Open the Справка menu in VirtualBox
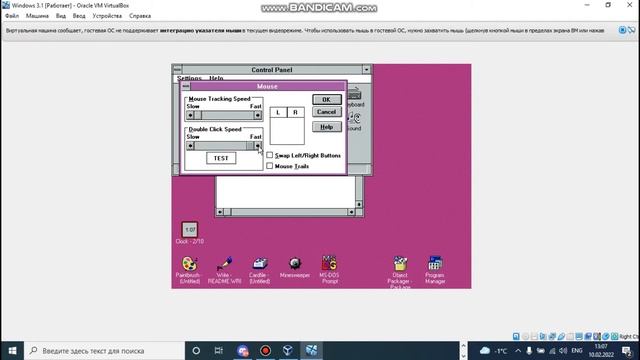Image resolution: width=640 pixels, height=360 pixels. (140, 16)
